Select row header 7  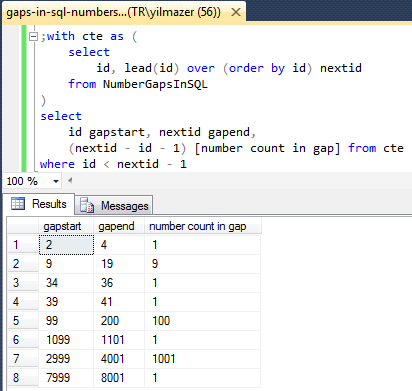[x=23, y=359]
